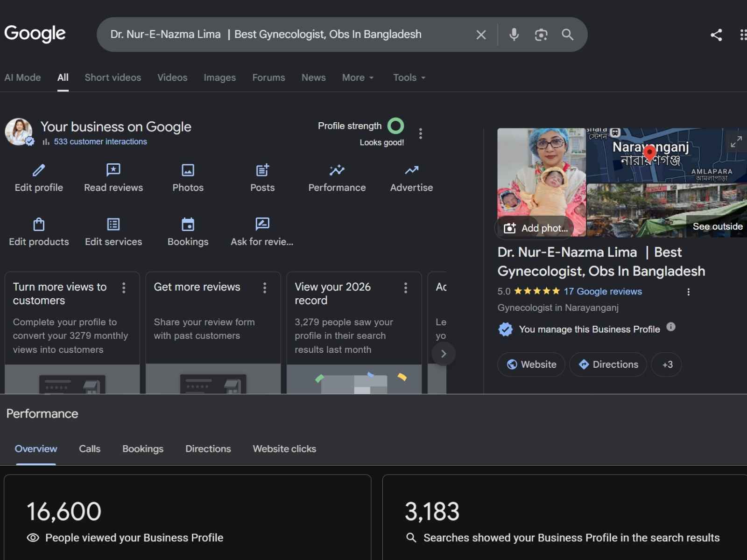Open the Google apps grid icon
Image resolution: width=747 pixels, height=560 pixels.
[743, 35]
